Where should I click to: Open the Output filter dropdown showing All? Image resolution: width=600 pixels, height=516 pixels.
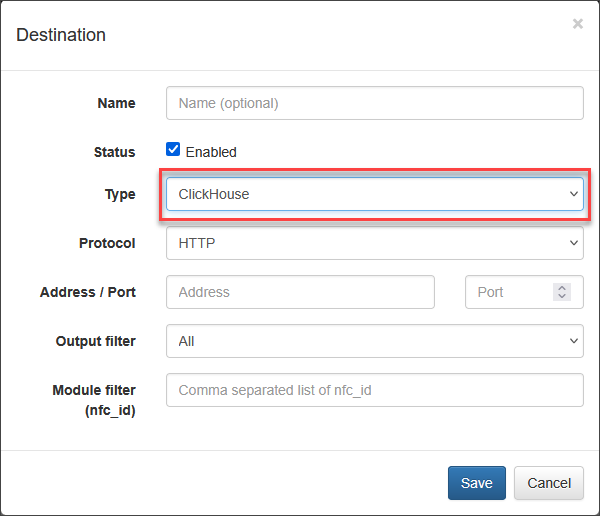(375, 341)
